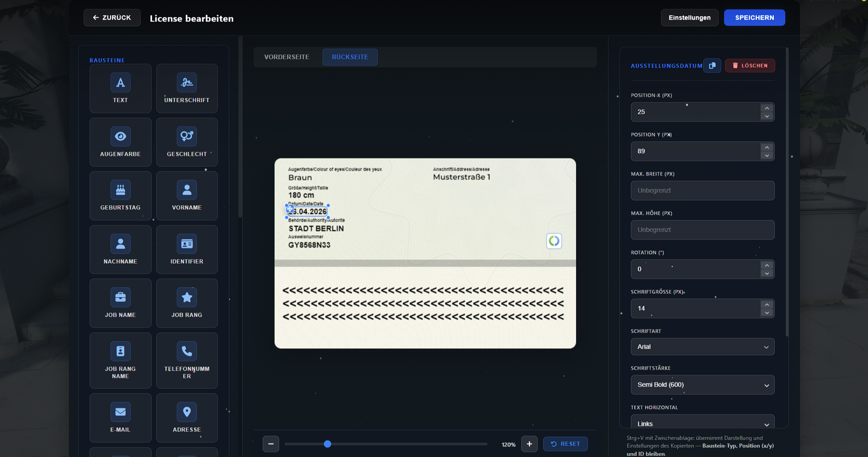Open the Schriftstärke weight dropdown
Screen dimensions: 868x457
coord(703,385)
